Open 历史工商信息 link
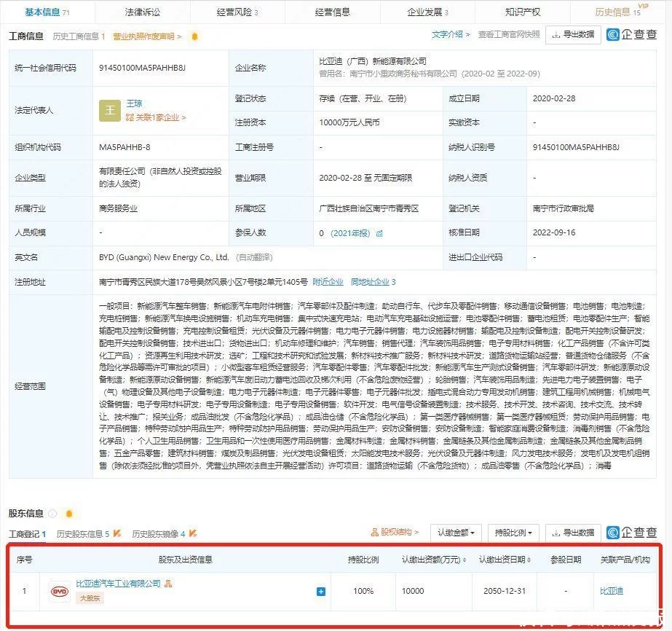This screenshot has width=672, height=631. (x=79, y=36)
